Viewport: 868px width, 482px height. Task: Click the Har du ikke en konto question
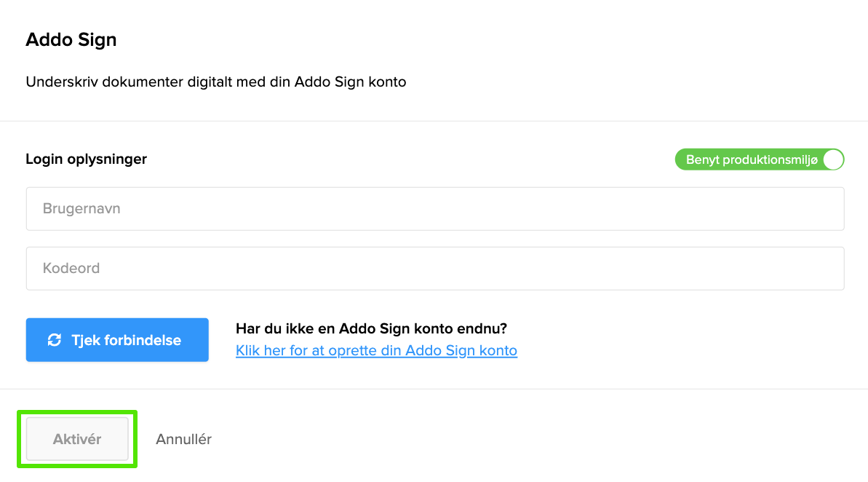pos(371,329)
